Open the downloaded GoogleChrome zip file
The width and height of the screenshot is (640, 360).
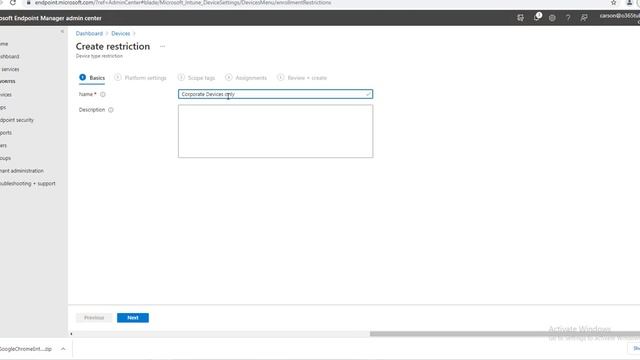tap(25, 349)
